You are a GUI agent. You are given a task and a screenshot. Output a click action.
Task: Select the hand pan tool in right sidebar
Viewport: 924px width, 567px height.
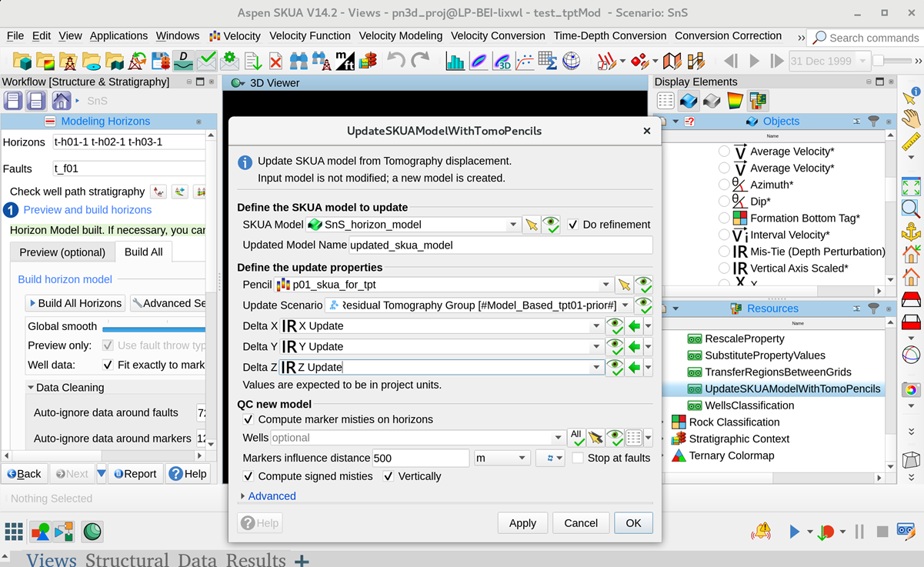point(911,118)
